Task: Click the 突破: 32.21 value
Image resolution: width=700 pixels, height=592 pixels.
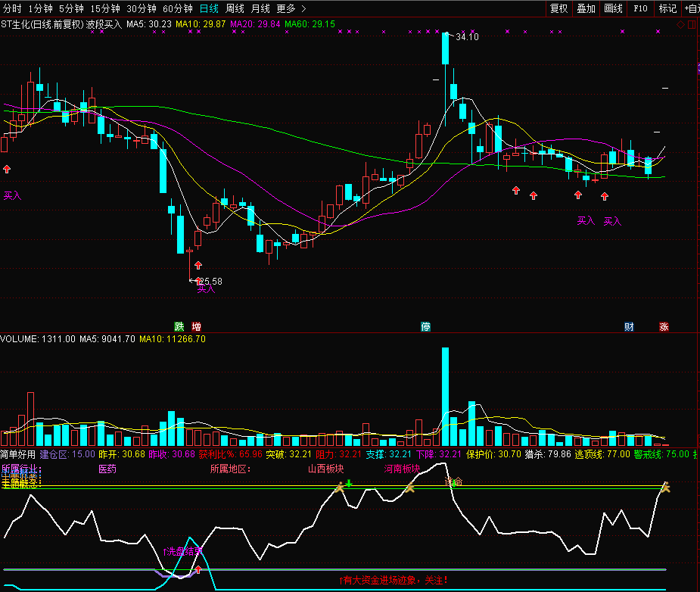Action: coord(288,454)
